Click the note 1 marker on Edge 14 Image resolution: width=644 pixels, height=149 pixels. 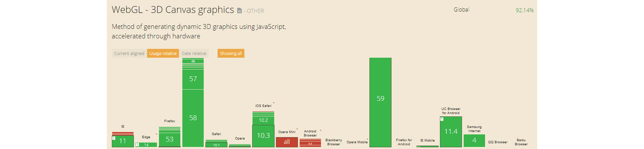[138, 145]
